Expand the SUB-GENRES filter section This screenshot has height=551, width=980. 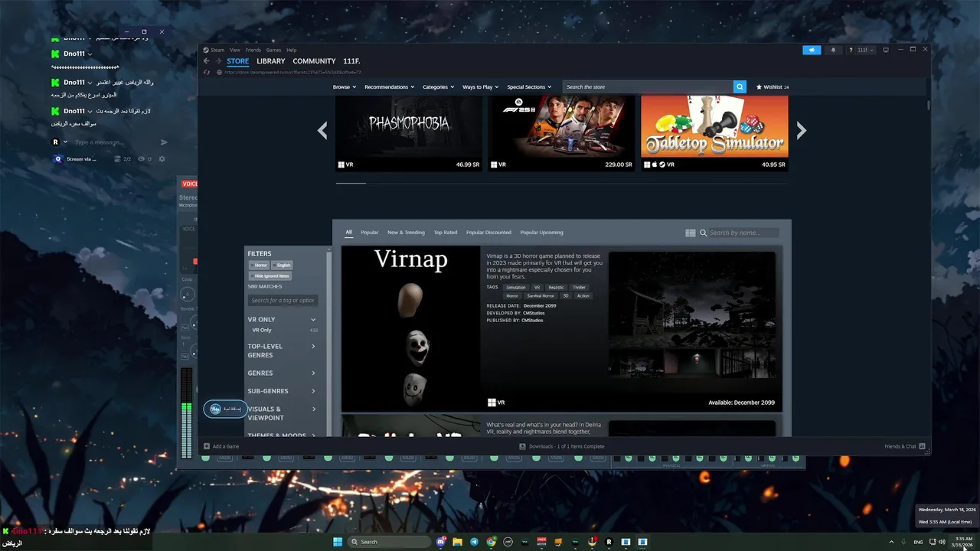[313, 391]
